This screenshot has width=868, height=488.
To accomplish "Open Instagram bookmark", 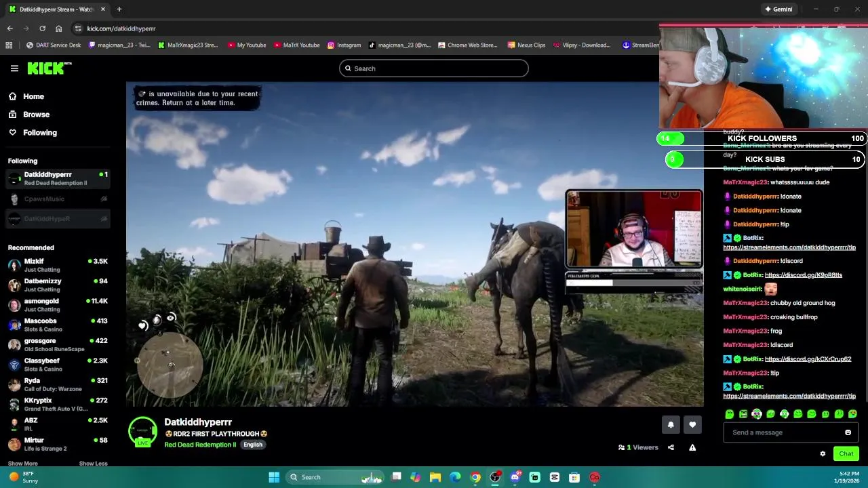I will [344, 45].
